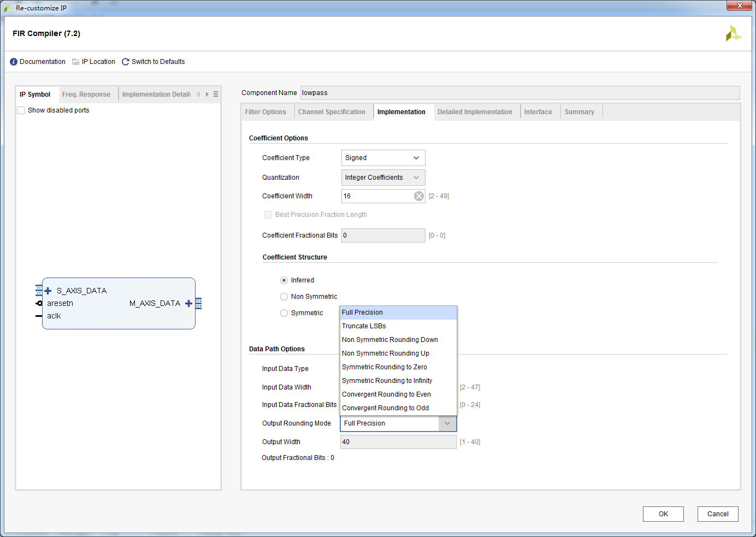The image size is (756, 537).
Task: Click the Output Fractional Bits : 0 text
Action: [298, 458]
